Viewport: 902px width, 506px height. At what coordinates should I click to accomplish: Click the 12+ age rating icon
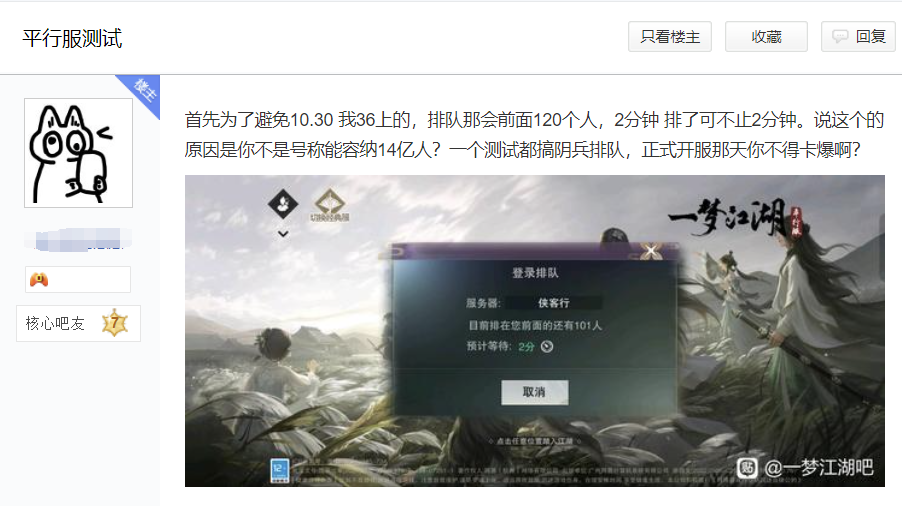[280, 470]
